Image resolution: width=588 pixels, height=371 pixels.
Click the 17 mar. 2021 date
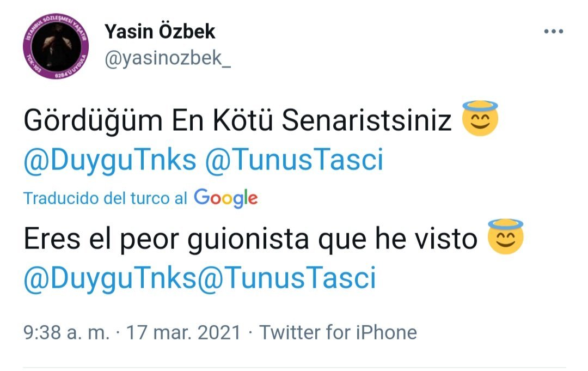pos(183,332)
